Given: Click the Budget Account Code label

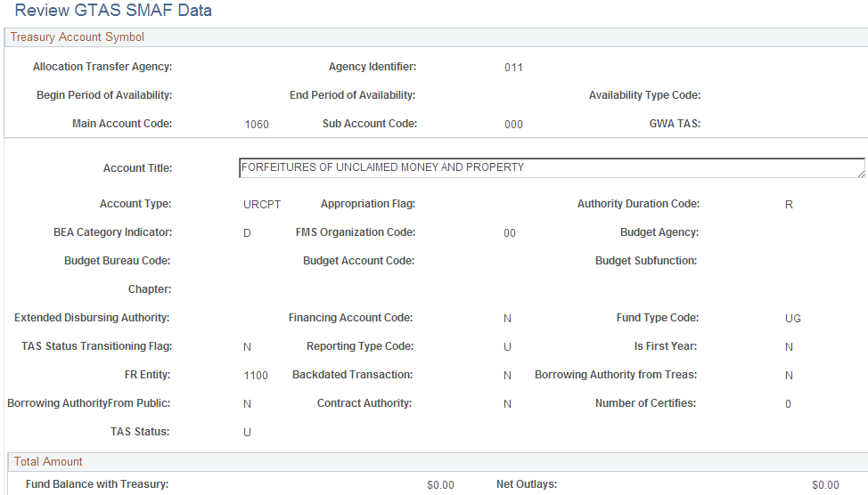Looking at the screenshot, I should coord(358,261).
